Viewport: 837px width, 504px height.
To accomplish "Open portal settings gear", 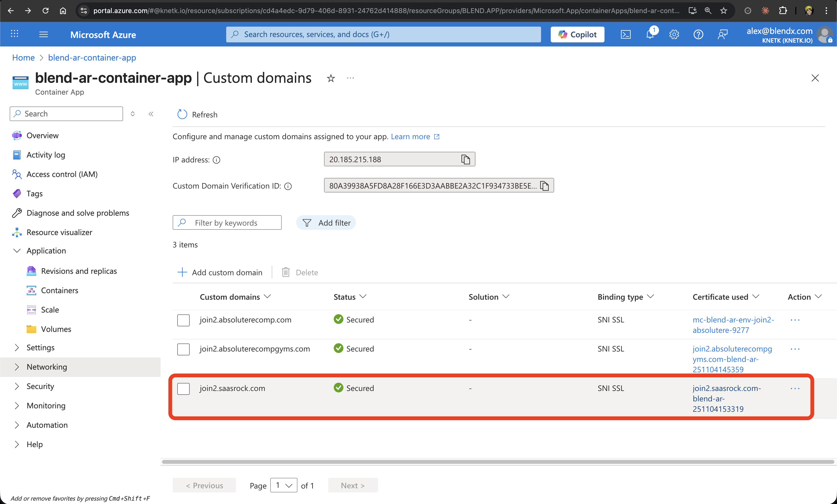I will pos(674,34).
